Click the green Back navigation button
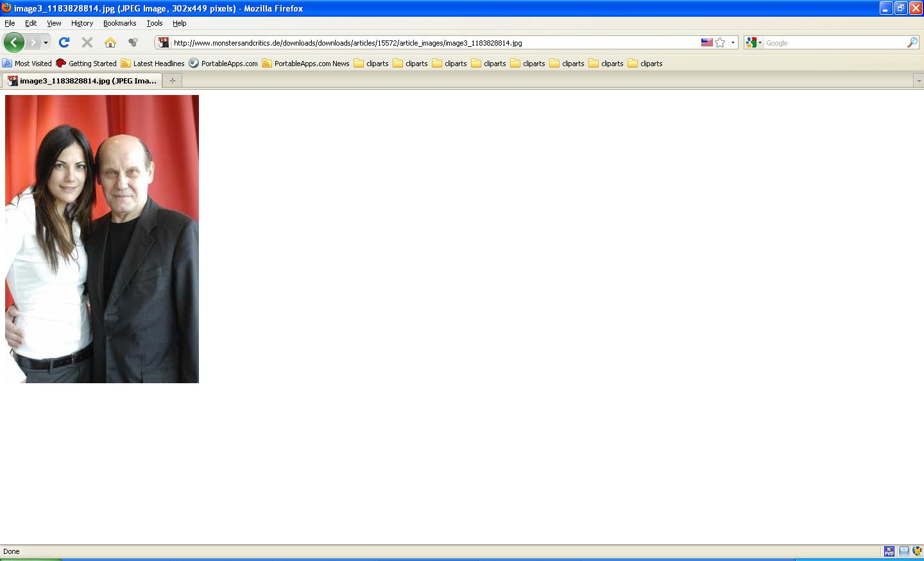924x561 pixels. tap(13, 42)
